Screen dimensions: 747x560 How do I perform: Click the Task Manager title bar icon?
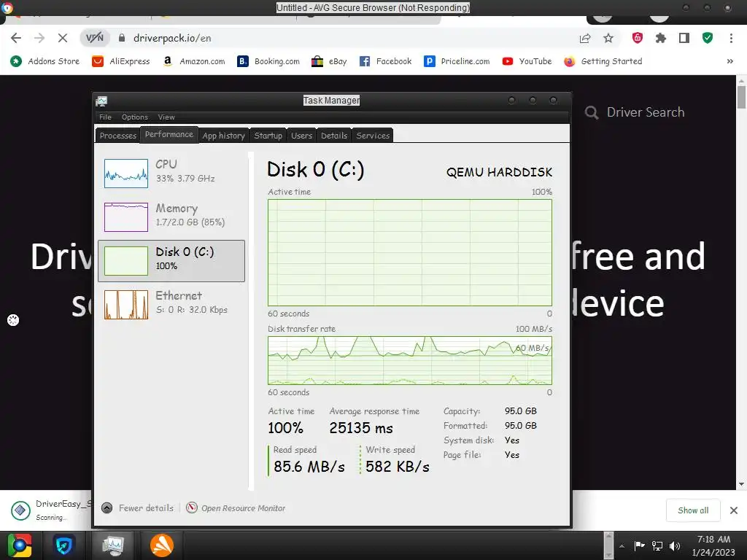click(x=101, y=101)
